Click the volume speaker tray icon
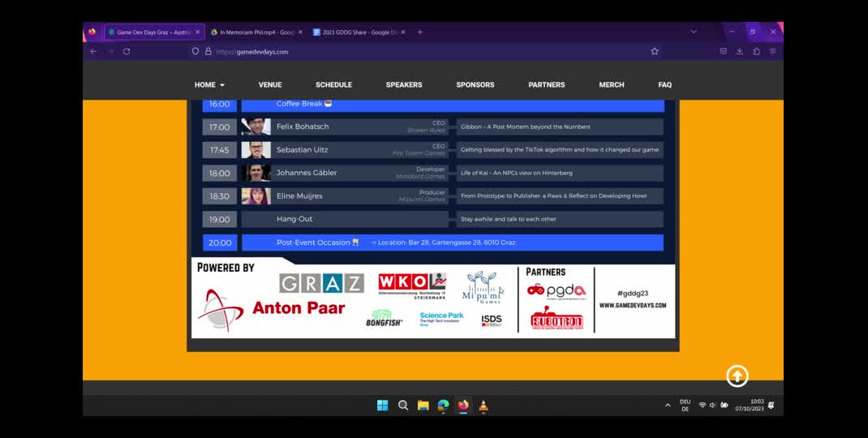Viewport: 868px width, 438px height. pyautogui.click(x=712, y=406)
